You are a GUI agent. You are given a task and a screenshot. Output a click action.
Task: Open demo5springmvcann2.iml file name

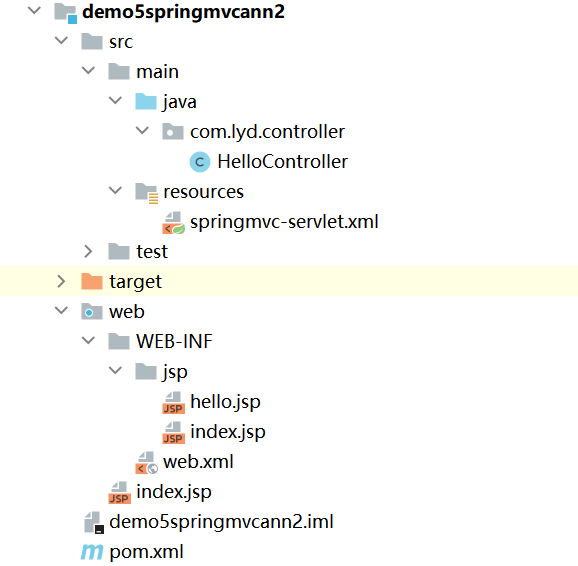[x=221, y=523]
